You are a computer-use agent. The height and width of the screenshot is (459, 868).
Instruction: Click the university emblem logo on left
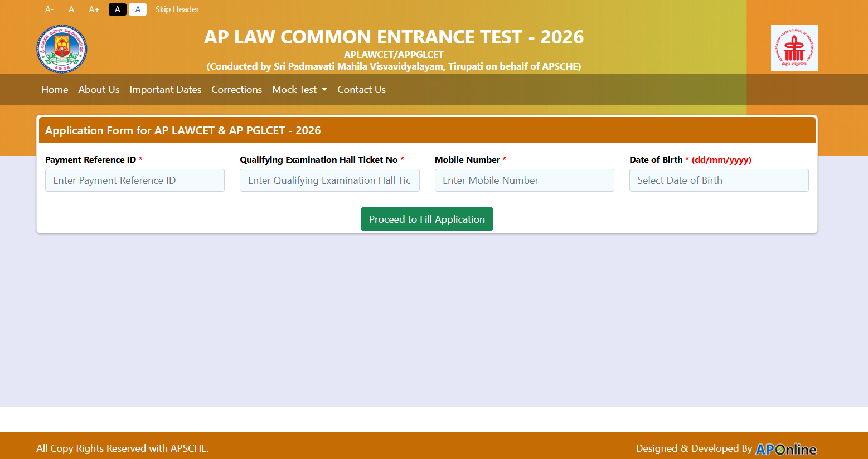[62, 48]
